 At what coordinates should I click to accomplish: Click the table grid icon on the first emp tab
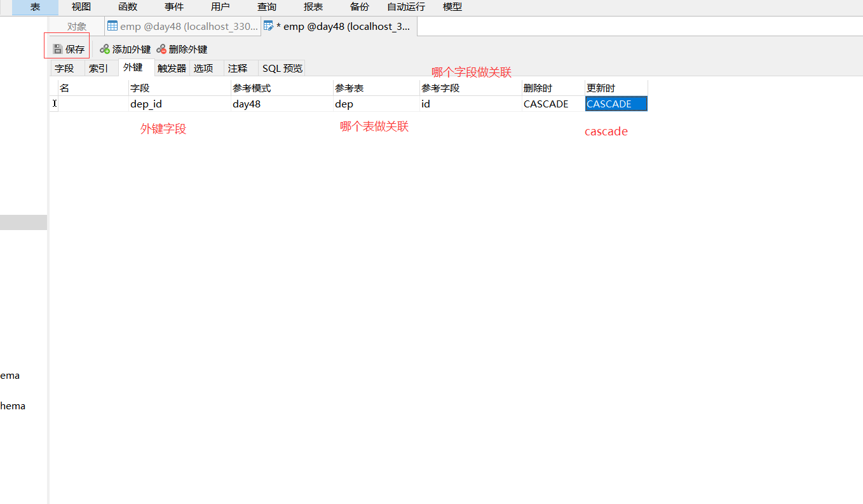tap(112, 26)
